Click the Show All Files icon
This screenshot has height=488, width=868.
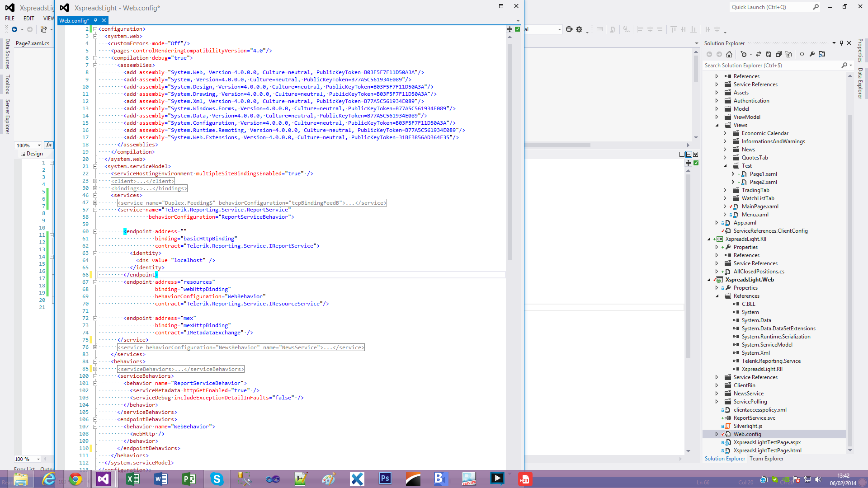coord(789,54)
